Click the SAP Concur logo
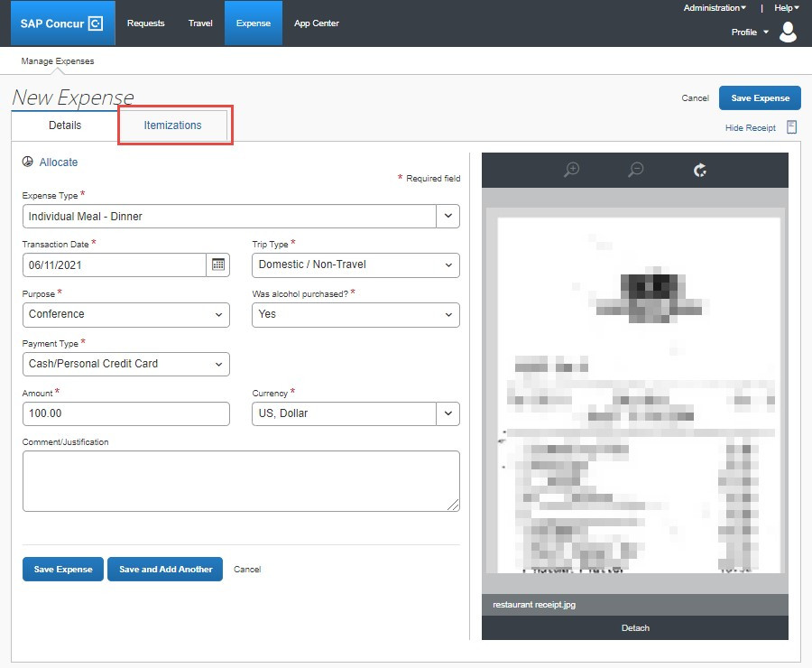This screenshot has width=812, height=668. coord(62,23)
